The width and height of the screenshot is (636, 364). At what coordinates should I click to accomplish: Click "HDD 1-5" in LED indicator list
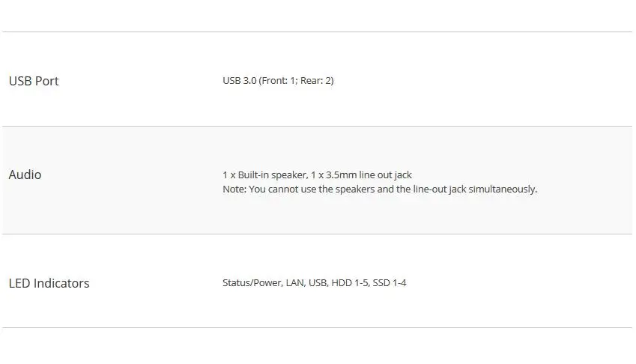351,283
